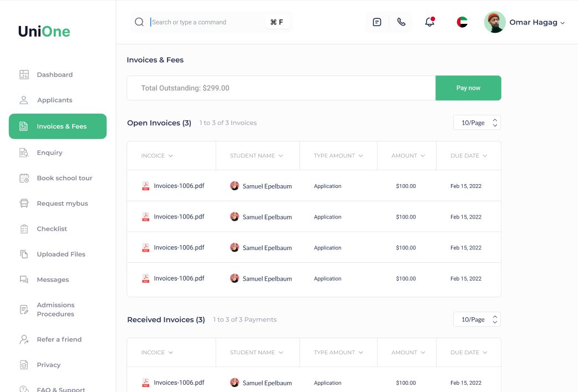578x392 pixels.
Task: Select Admissions Procedures menu item
Action: click(x=55, y=309)
